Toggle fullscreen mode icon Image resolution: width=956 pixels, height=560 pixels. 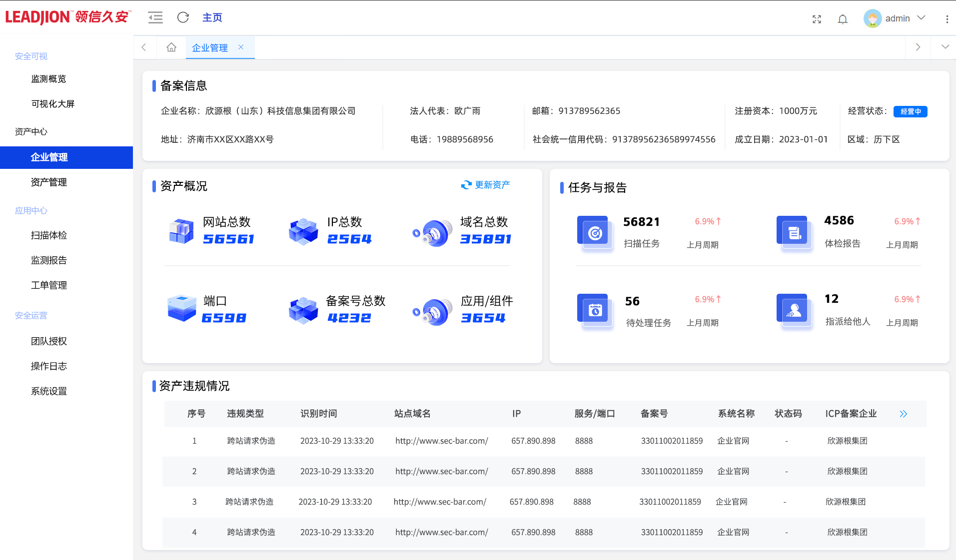pyautogui.click(x=817, y=19)
